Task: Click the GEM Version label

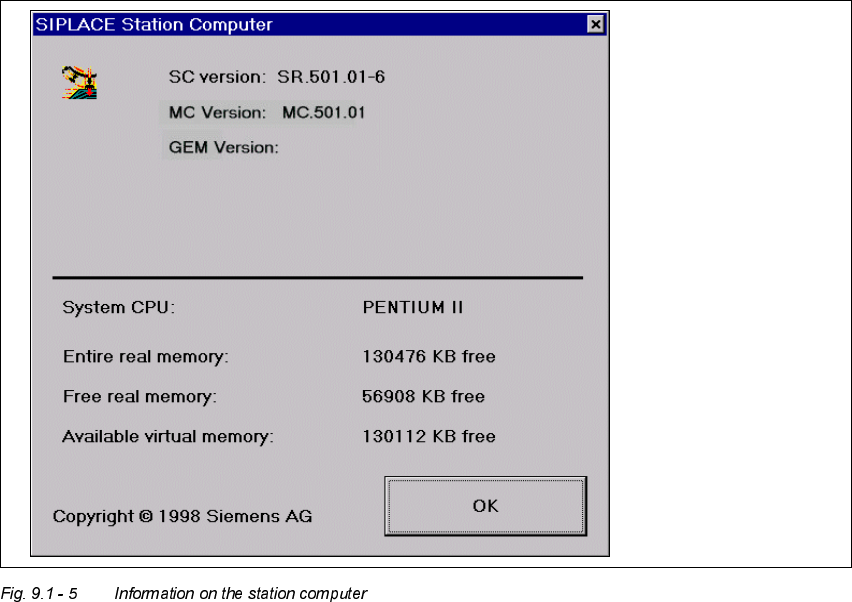Action: [x=223, y=147]
